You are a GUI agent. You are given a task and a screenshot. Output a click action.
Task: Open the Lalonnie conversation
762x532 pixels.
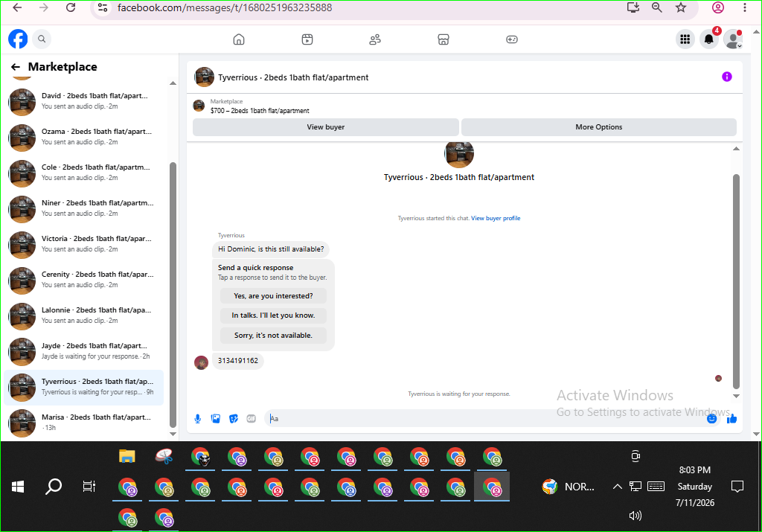(x=83, y=315)
